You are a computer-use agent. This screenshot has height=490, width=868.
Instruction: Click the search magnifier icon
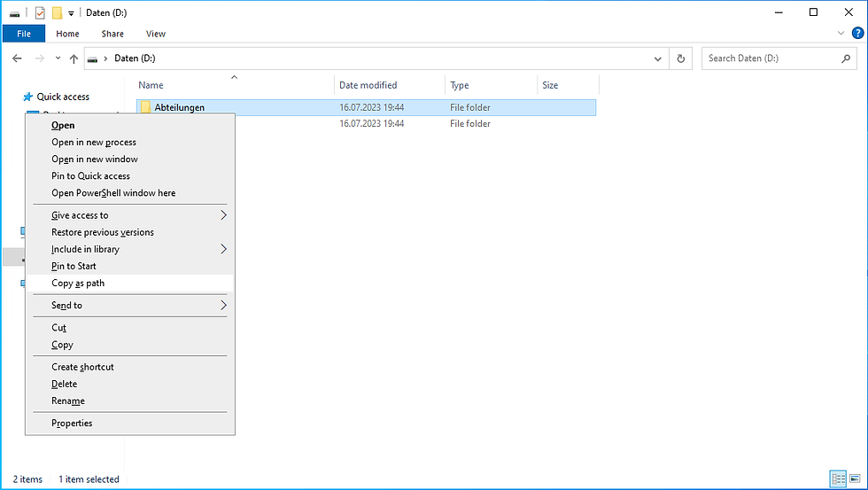click(x=846, y=58)
